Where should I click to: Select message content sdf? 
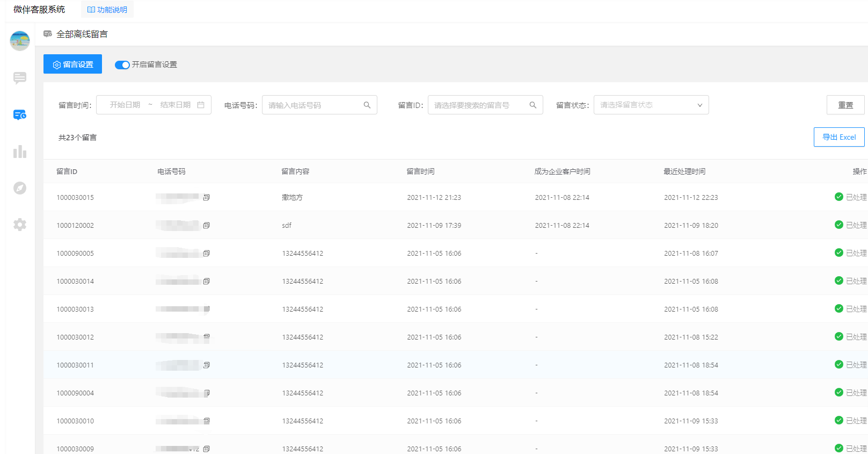pos(287,225)
